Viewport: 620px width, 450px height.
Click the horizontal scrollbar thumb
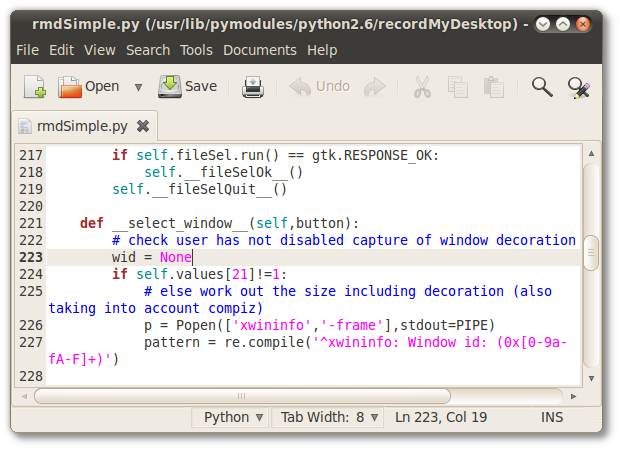(x=242, y=396)
